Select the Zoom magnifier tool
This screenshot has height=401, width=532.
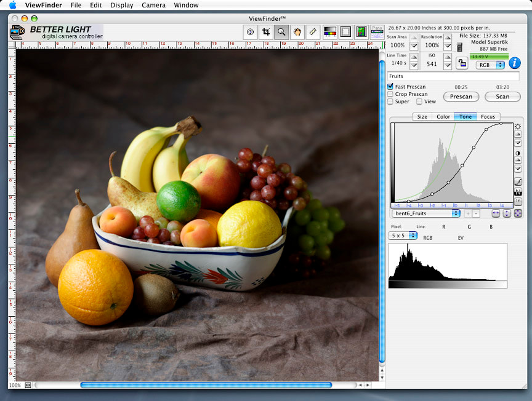click(281, 32)
